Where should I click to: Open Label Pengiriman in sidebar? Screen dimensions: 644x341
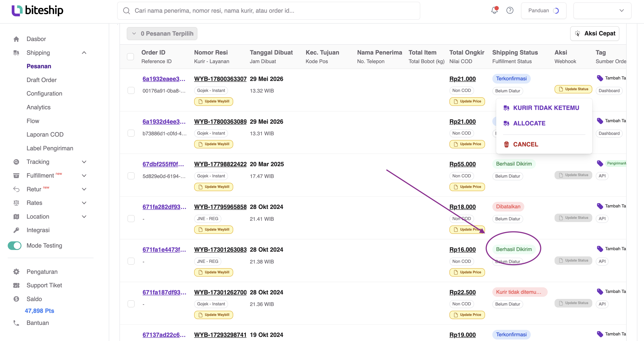[x=50, y=148]
